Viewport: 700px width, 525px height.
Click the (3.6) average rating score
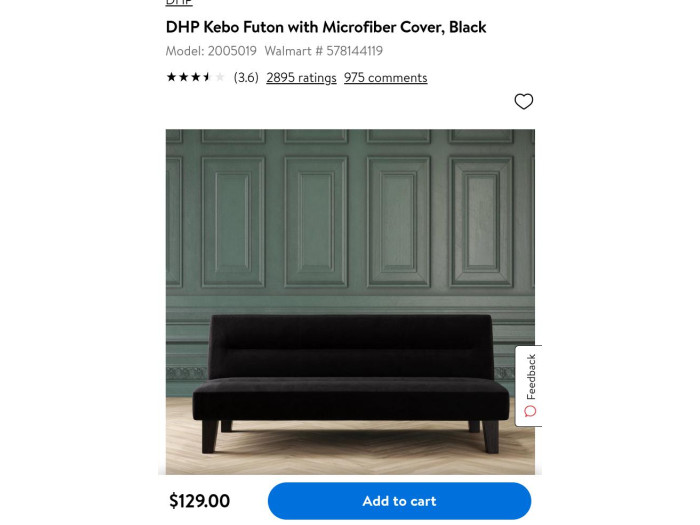246,78
